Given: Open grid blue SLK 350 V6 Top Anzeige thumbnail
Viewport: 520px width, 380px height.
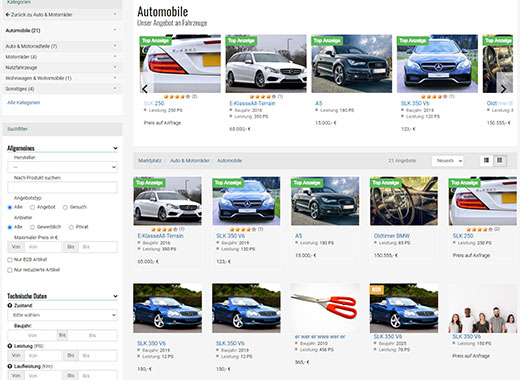Looking at the screenshot, I should pos(246,201).
